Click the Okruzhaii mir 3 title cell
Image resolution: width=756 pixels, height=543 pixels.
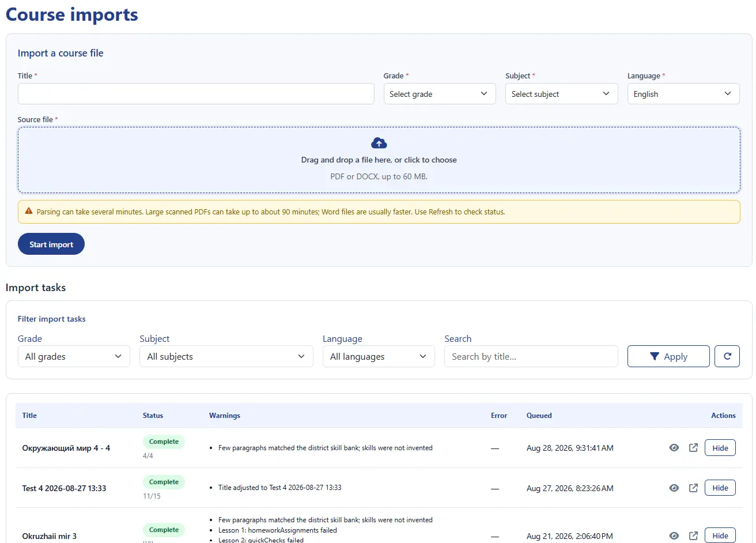point(50,536)
